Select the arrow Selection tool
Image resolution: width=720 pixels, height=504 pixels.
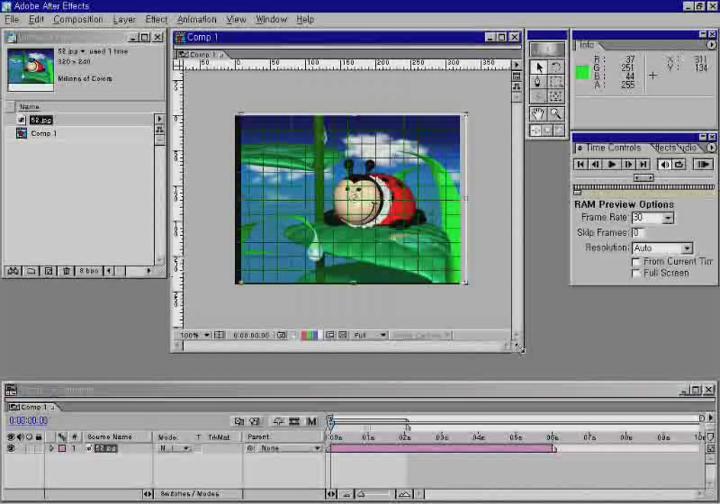(x=539, y=68)
